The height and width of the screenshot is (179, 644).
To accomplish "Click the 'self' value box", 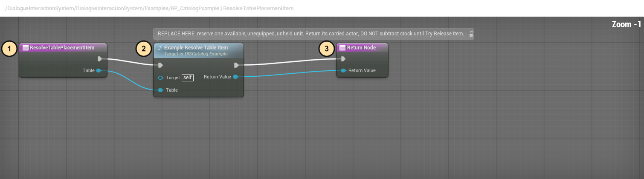I will pyautogui.click(x=188, y=78).
